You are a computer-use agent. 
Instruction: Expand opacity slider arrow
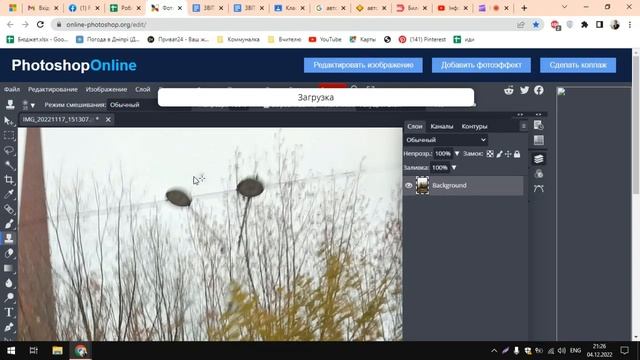tap(457, 153)
